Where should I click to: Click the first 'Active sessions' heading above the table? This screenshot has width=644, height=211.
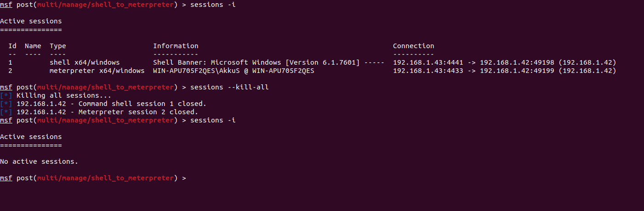click(x=31, y=21)
